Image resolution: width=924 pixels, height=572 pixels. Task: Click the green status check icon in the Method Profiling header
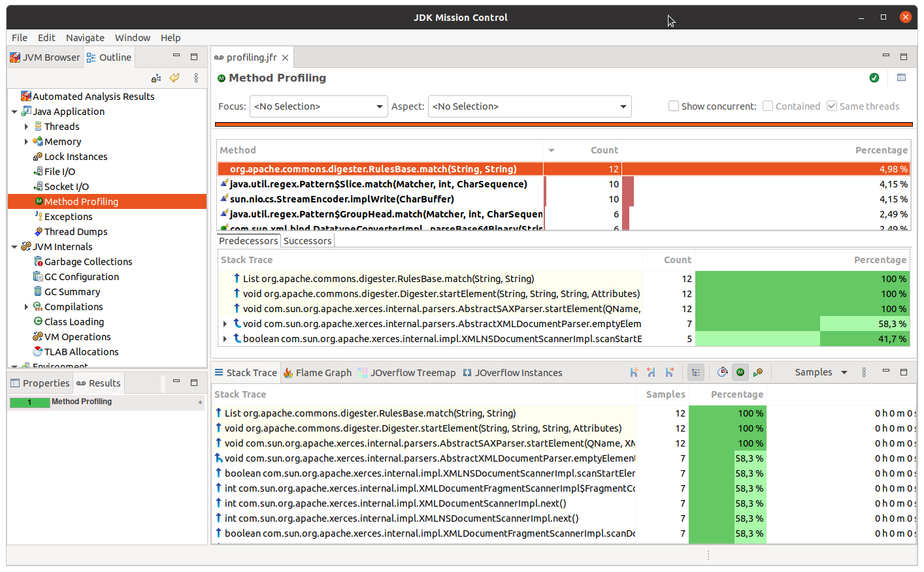(x=874, y=78)
